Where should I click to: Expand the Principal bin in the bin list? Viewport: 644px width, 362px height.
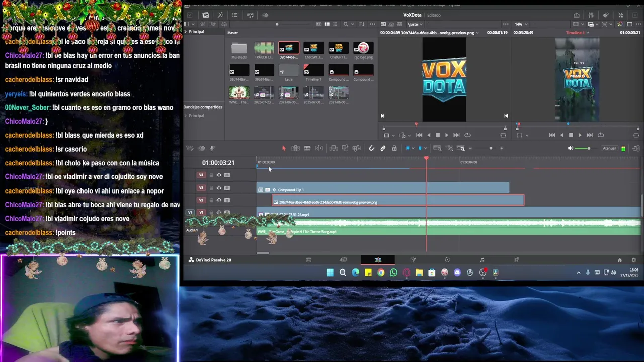(x=185, y=32)
